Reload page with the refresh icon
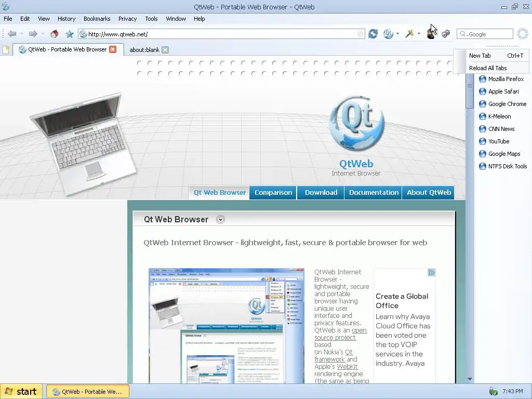Viewport: 532px width, 399px height. [x=373, y=34]
